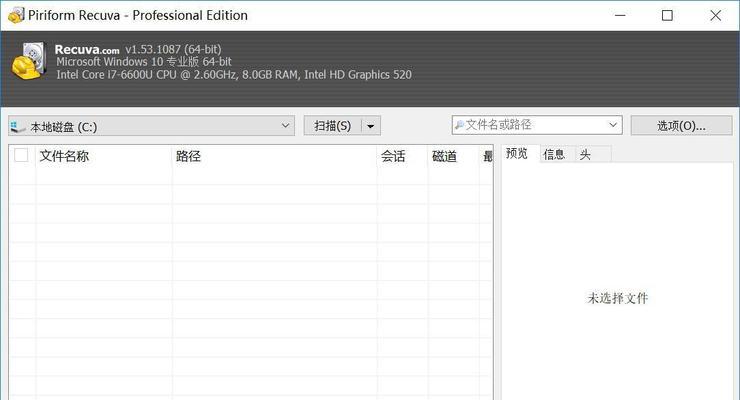
Task: Click the magnifier icon in the filename search box
Action: 459,125
